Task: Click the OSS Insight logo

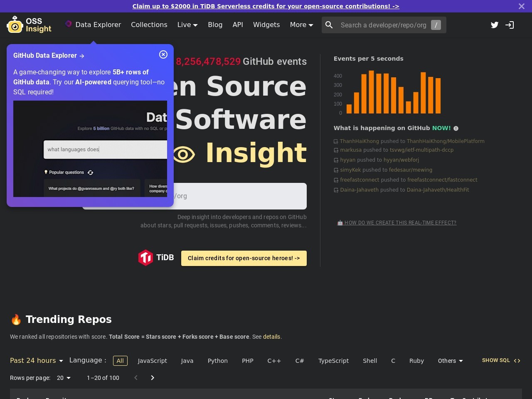Action: [29, 25]
